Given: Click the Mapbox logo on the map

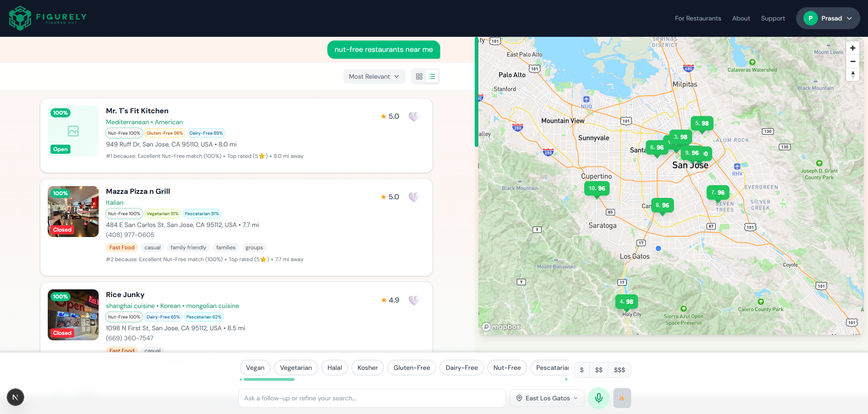Looking at the screenshot, I should pyautogui.click(x=502, y=326).
